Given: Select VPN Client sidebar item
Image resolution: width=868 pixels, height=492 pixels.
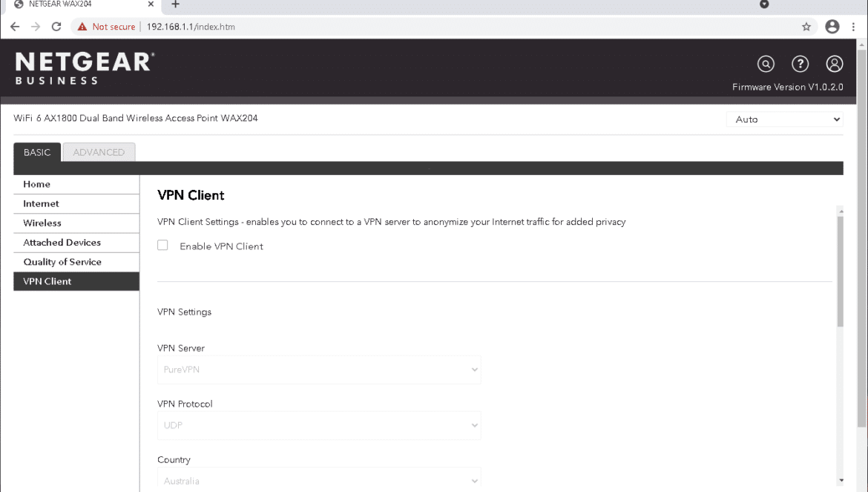Looking at the screenshot, I should [76, 281].
